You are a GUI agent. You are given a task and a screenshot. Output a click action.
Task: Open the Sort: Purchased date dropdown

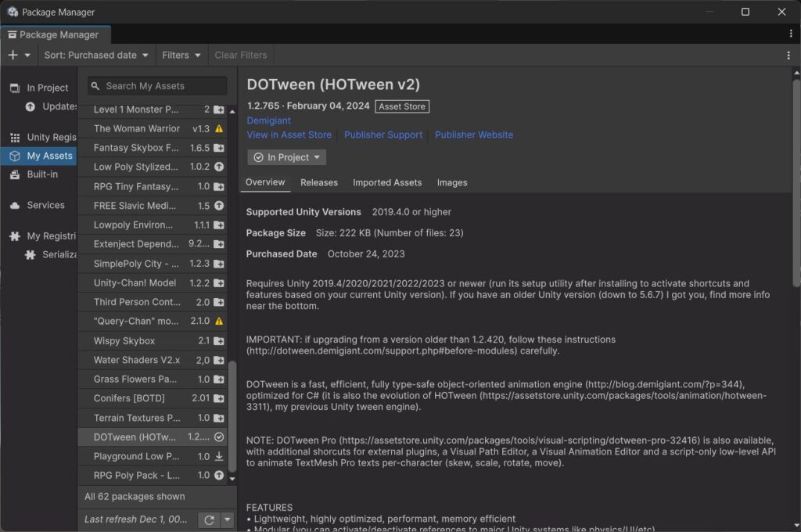coord(95,56)
